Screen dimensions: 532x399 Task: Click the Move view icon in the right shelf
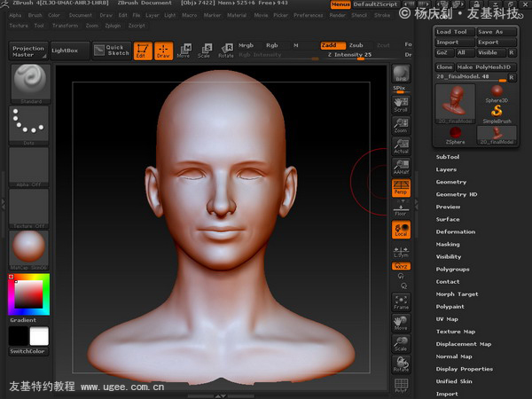click(x=401, y=323)
